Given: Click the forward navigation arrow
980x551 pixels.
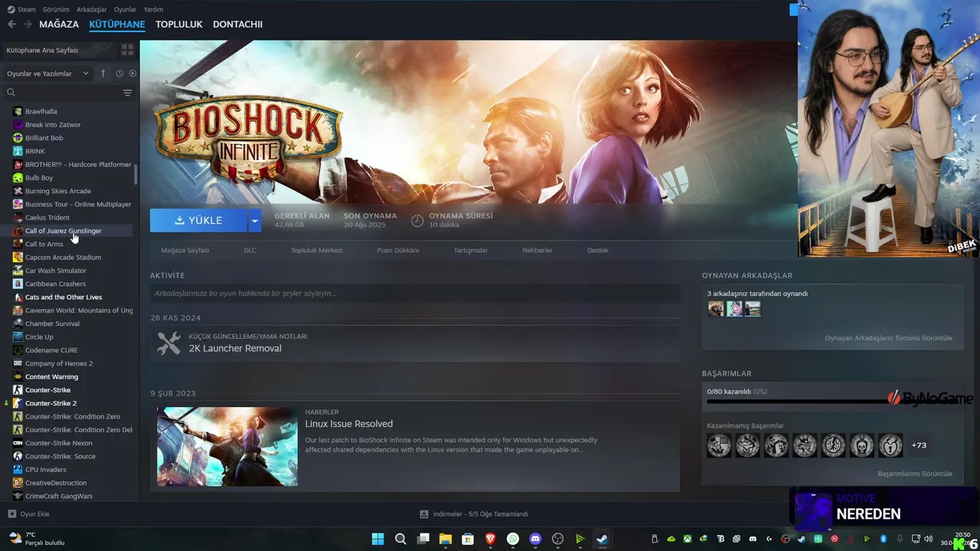Looking at the screenshot, I should (28, 24).
